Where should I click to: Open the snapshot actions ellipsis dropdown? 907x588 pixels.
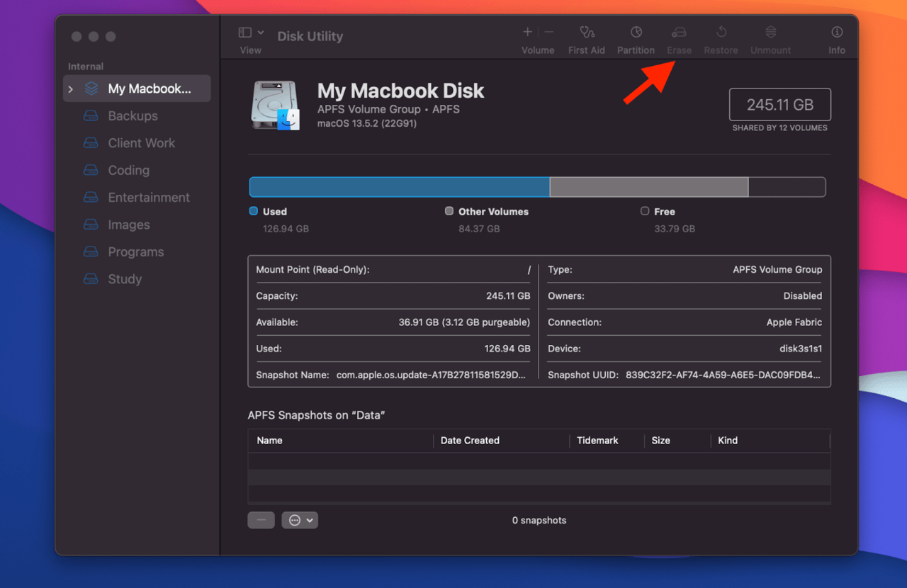tap(300, 520)
